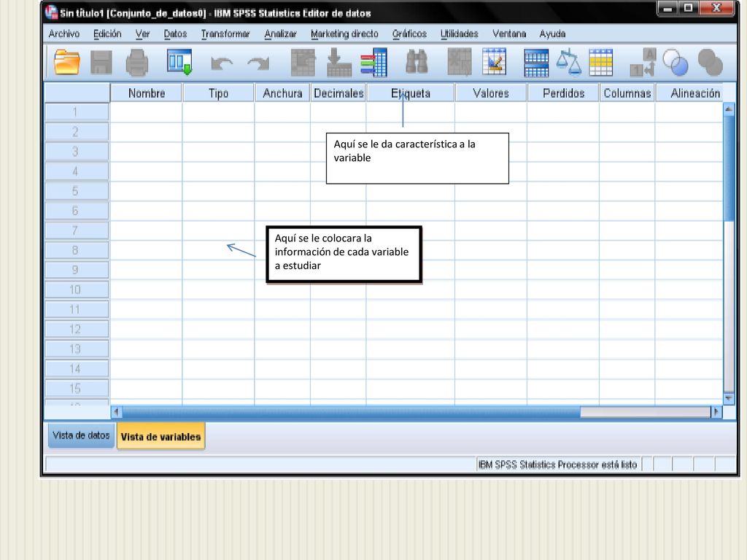Viewport: 747px width, 560px height.
Task: Open the Ayuda menu
Action: 552,34
